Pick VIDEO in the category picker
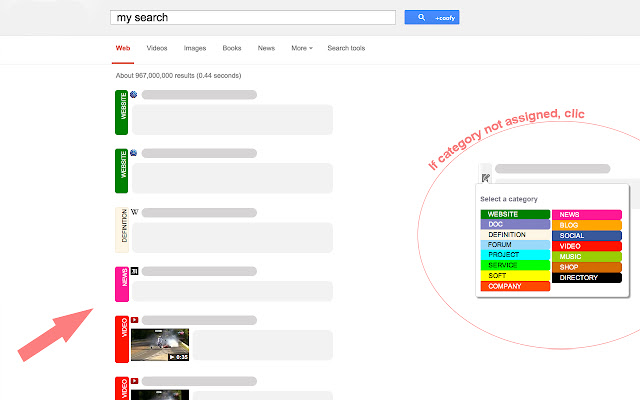 [x=587, y=246]
